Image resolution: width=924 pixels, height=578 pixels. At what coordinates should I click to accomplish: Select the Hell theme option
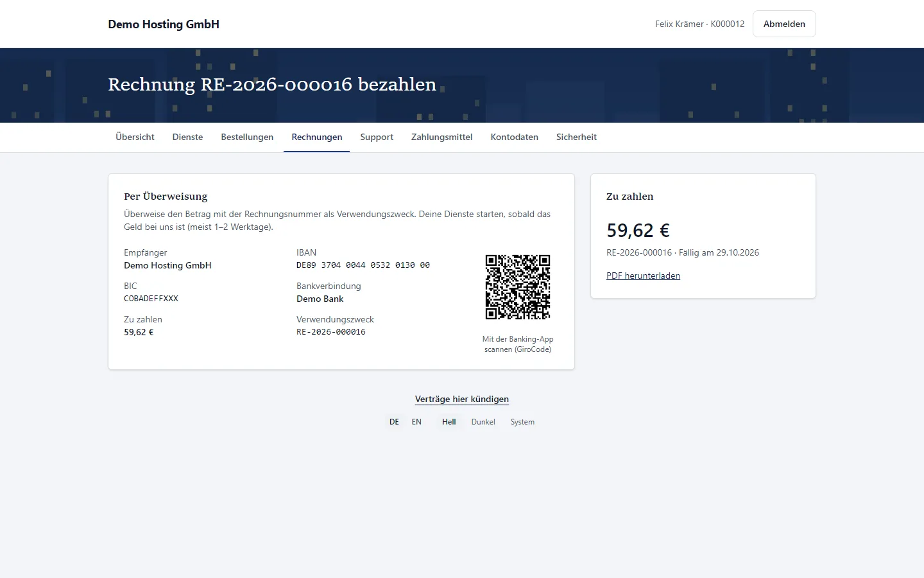pyautogui.click(x=449, y=422)
